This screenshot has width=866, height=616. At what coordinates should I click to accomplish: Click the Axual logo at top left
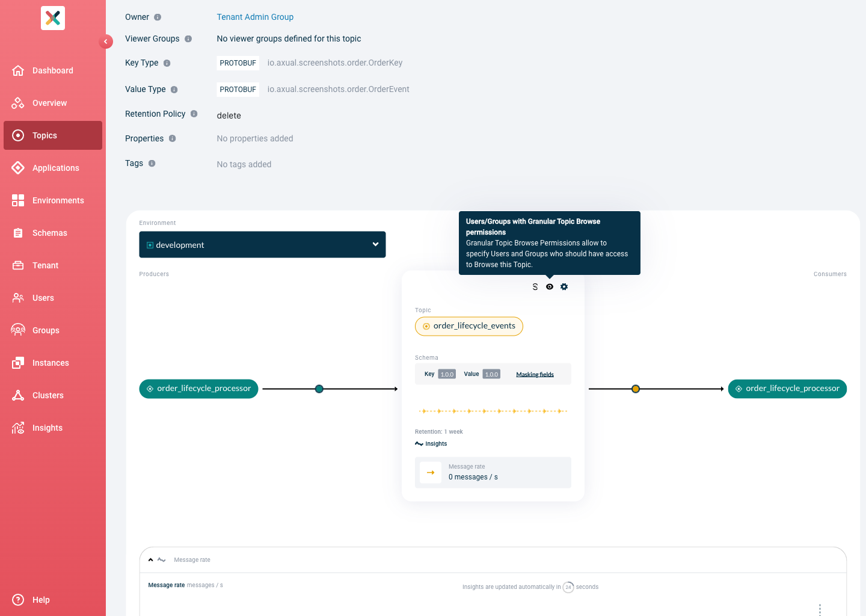53,18
